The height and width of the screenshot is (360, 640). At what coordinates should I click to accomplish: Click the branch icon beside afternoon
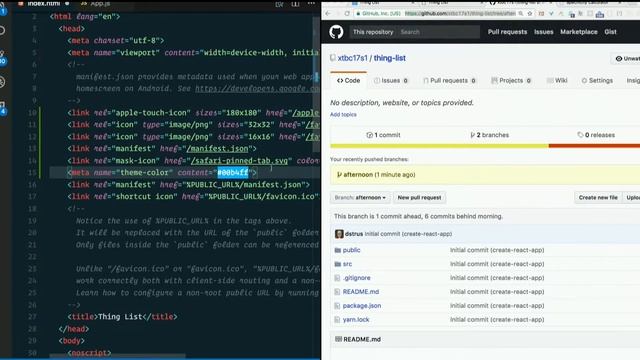(339, 175)
